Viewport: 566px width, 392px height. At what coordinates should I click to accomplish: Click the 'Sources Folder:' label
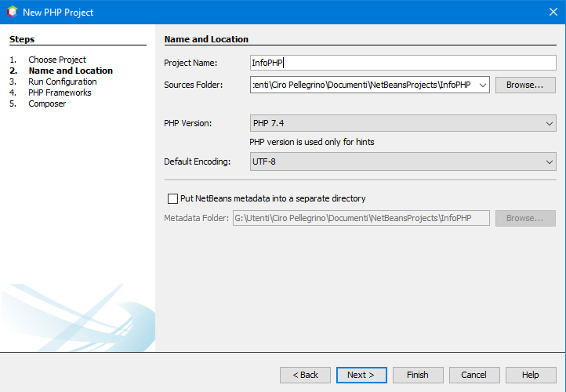pyautogui.click(x=193, y=85)
